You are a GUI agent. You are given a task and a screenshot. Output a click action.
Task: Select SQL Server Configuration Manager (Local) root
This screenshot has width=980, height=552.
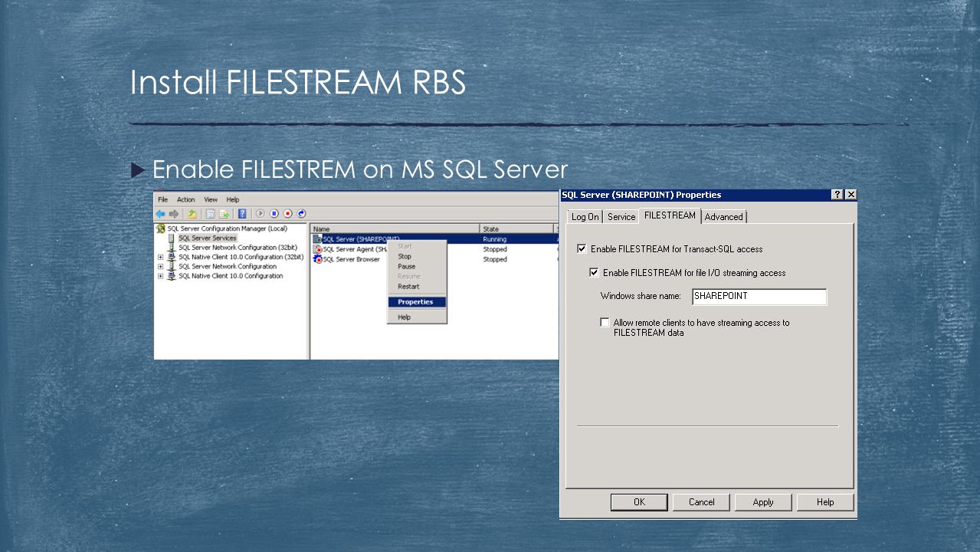pos(228,228)
